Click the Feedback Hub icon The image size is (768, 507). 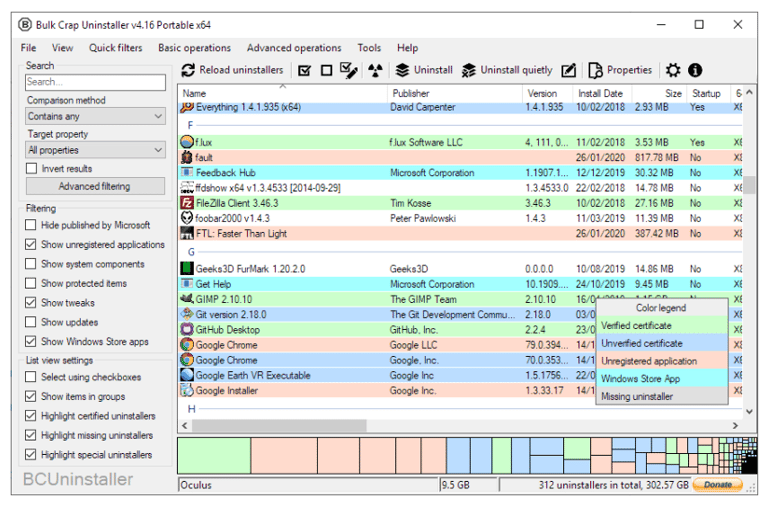pos(187,172)
